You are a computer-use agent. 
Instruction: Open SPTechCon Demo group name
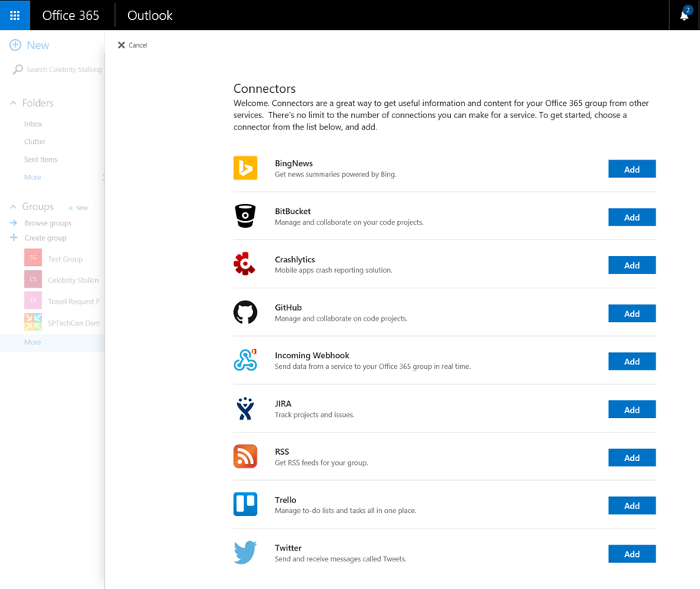click(x=74, y=323)
